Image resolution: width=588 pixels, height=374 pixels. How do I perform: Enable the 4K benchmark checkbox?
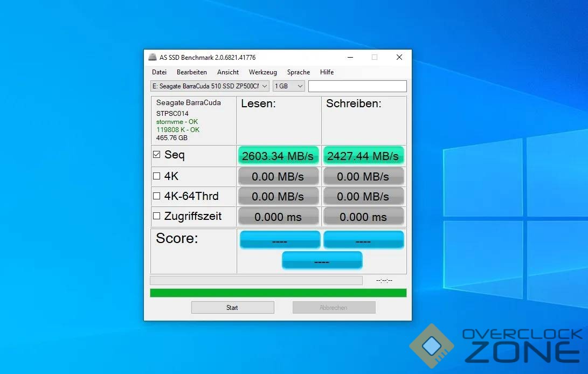click(157, 176)
